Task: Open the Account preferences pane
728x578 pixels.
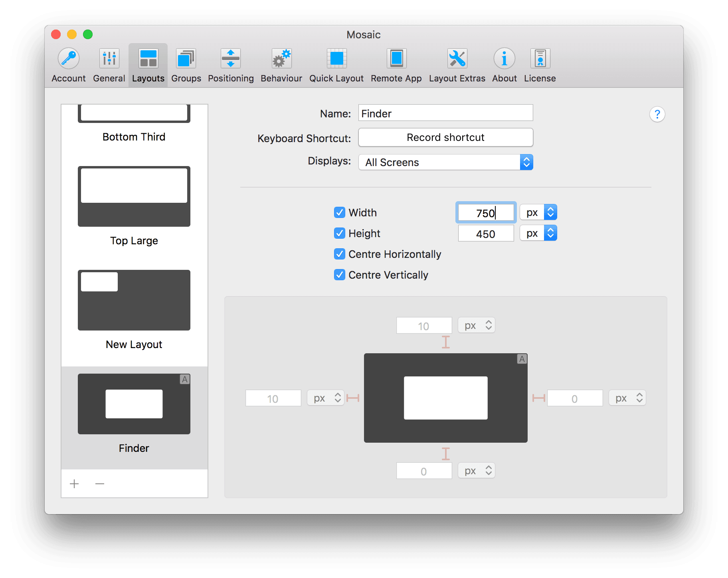Action: pos(68,64)
